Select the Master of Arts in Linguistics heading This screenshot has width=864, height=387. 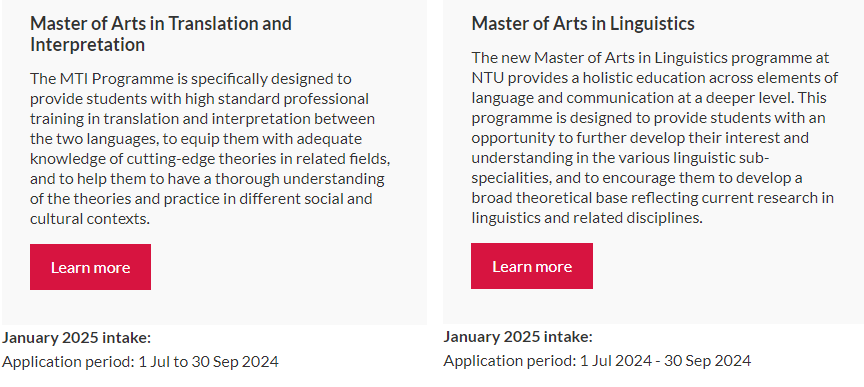583,23
